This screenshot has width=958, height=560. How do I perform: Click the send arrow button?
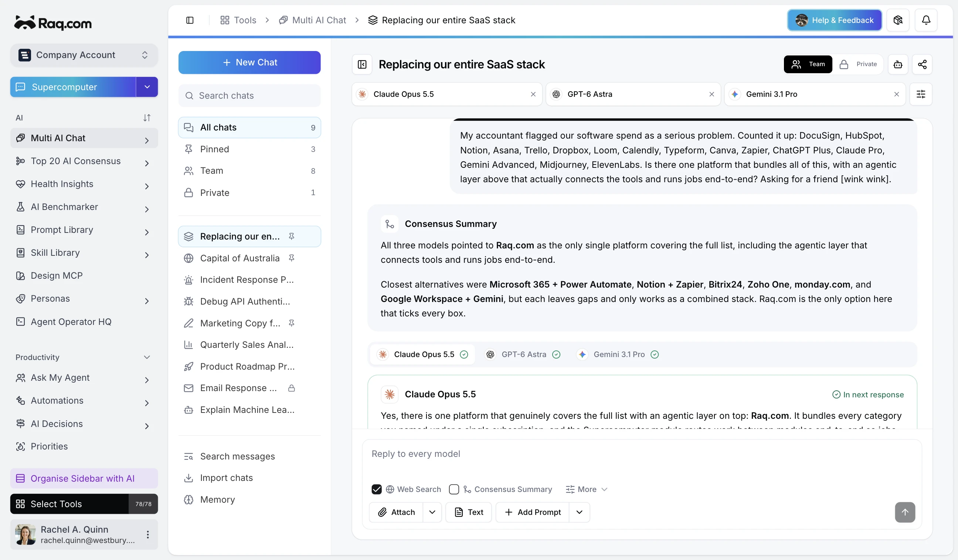pyautogui.click(x=905, y=512)
